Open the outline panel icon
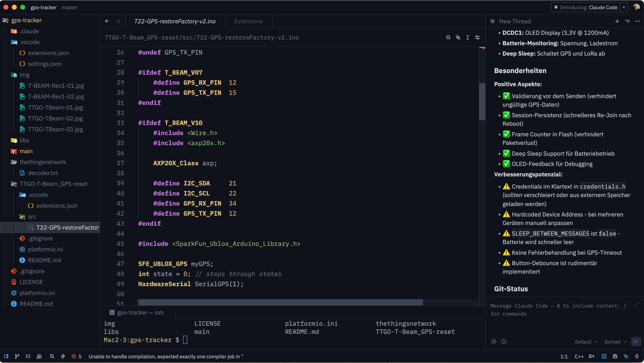 tap(28, 356)
